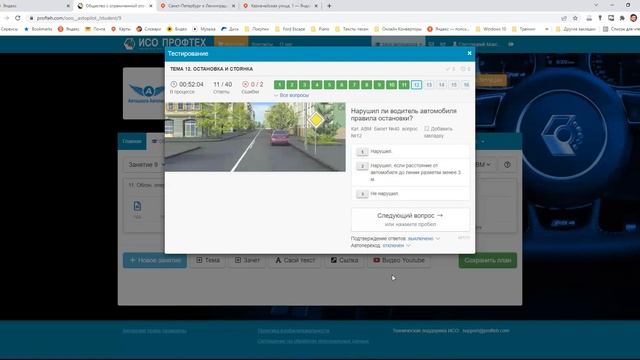Click the support email link in footer
This screenshot has height=360, width=640.
486,331
